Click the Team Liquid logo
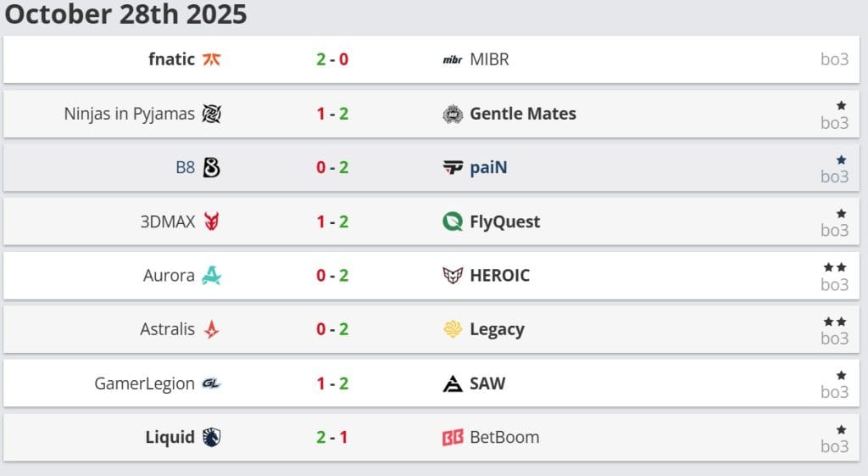 pyautogui.click(x=211, y=438)
